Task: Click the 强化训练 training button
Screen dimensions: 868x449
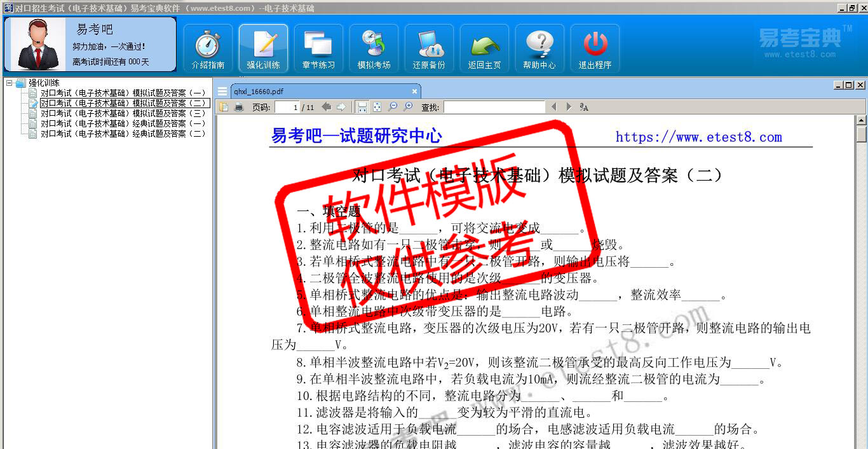Action: (x=263, y=48)
